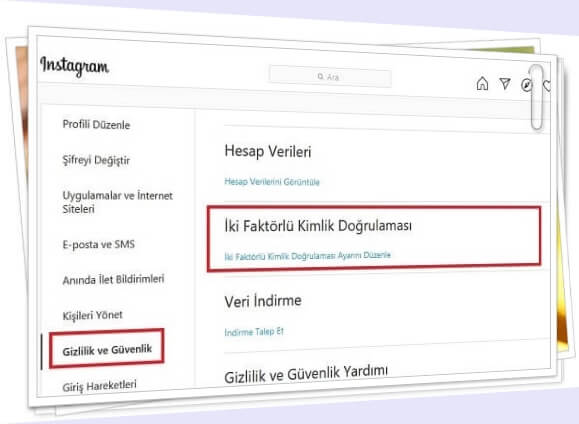The width and height of the screenshot is (579, 424).
Task: Open Gizlilik ve Güvenlik settings
Action: coord(107,350)
